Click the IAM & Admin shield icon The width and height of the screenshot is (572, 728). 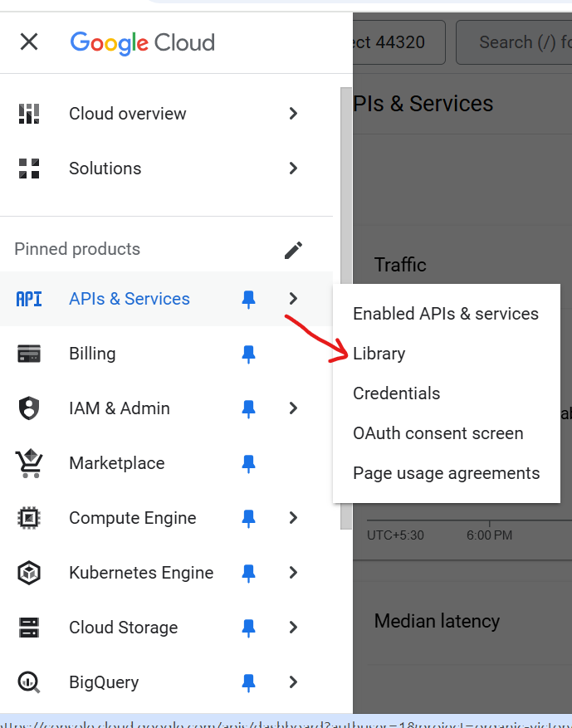pyautogui.click(x=29, y=408)
